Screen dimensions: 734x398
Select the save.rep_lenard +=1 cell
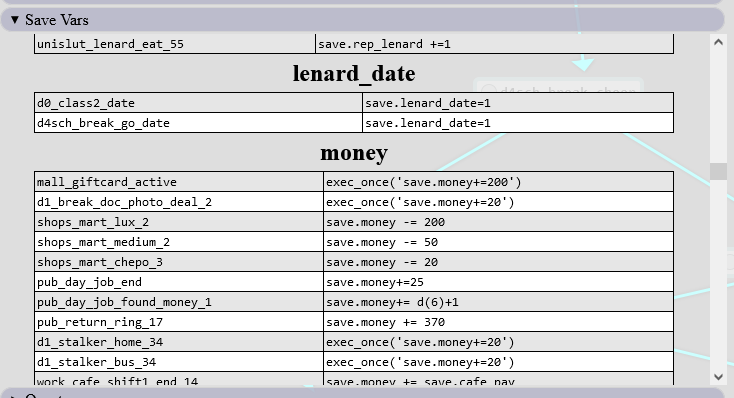(x=495, y=44)
